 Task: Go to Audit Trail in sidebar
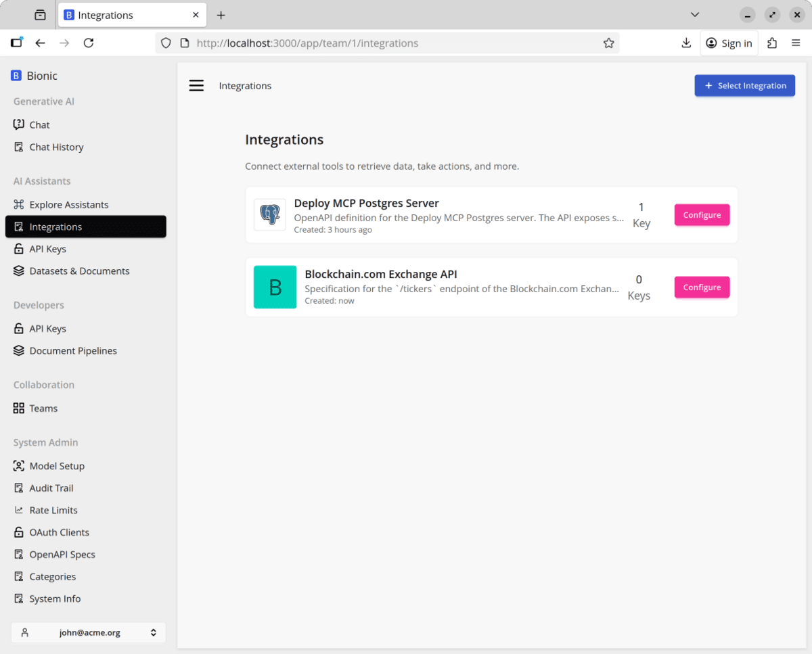pyautogui.click(x=51, y=488)
